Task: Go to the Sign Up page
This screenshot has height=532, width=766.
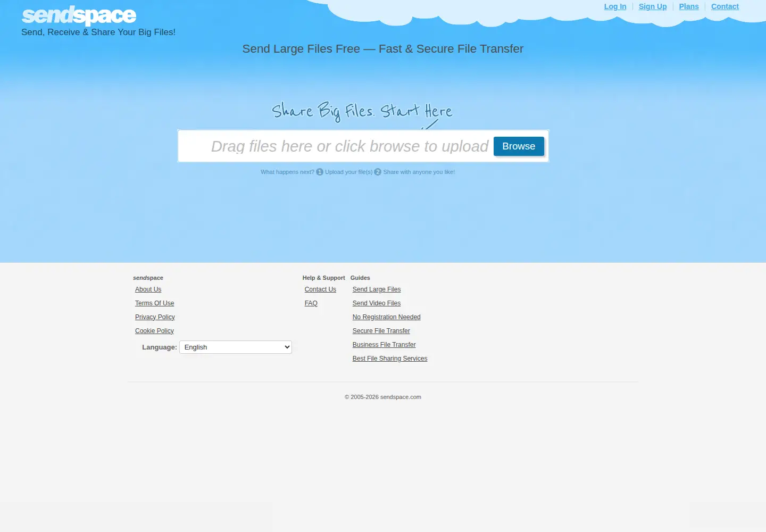Action: click(653, 6)
